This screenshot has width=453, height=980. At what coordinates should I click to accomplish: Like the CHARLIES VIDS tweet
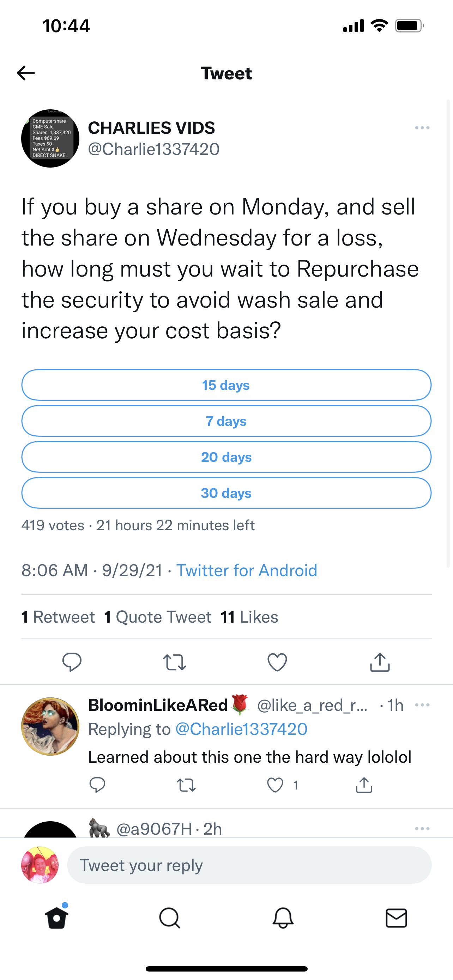[x=277, y=662]
